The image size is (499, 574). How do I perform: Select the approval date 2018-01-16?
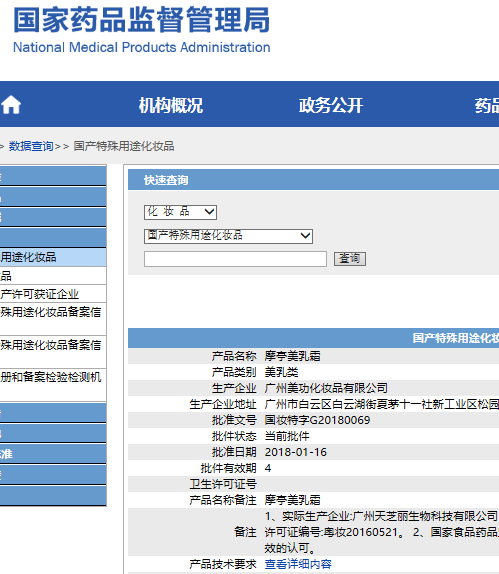(x=296, y=452)
